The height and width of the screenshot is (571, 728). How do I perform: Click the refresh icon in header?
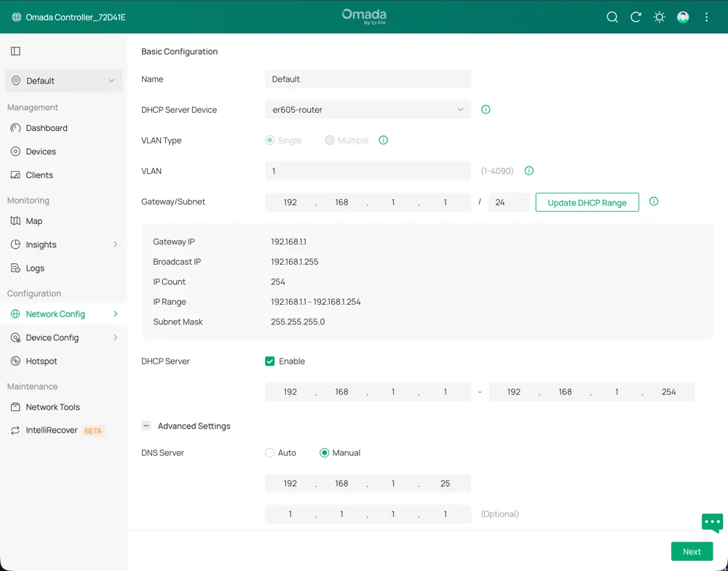[x=636, y=17]
